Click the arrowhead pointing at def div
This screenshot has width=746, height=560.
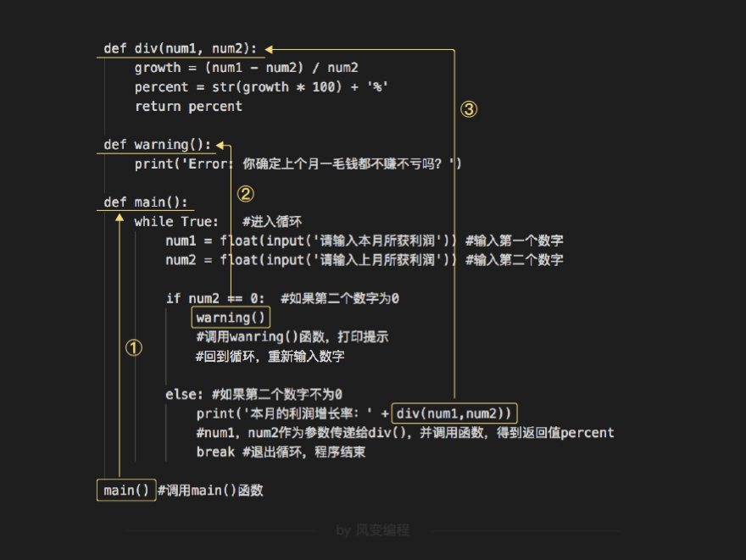269,49
